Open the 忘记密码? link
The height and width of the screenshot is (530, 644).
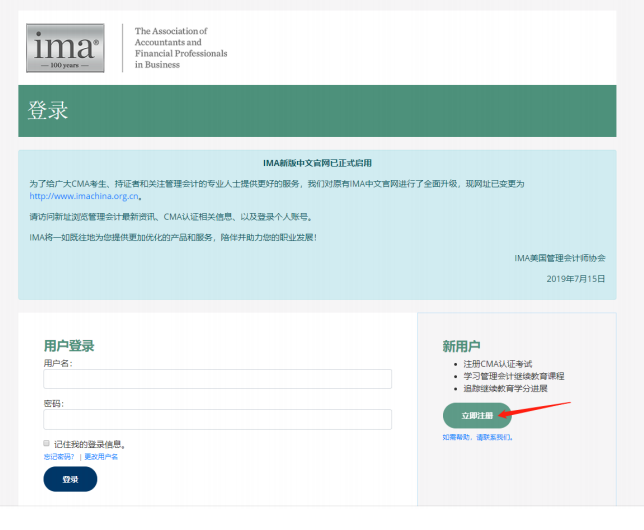58,456
